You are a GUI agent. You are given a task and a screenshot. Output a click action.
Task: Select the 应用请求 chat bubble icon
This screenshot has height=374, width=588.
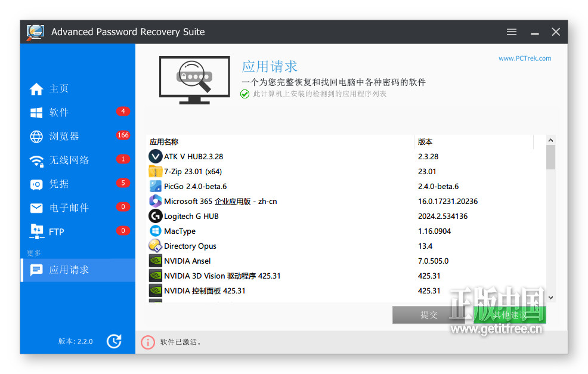[36, 270]
